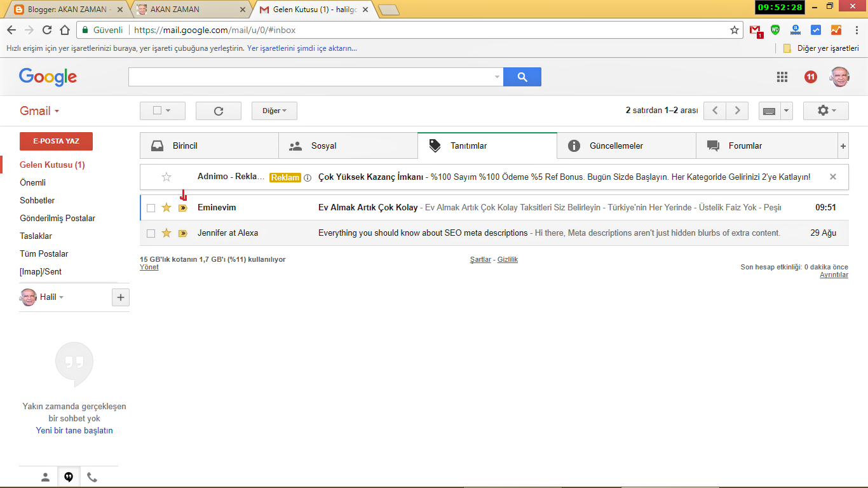The height and width of the screenshot is (488, 868).
Task: Open the Önemli folder
Action: (x=33, y=183)
